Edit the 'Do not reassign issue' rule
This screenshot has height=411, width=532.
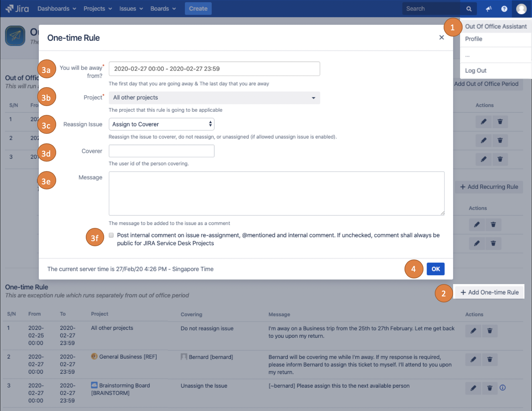click(x=473, y=331)
